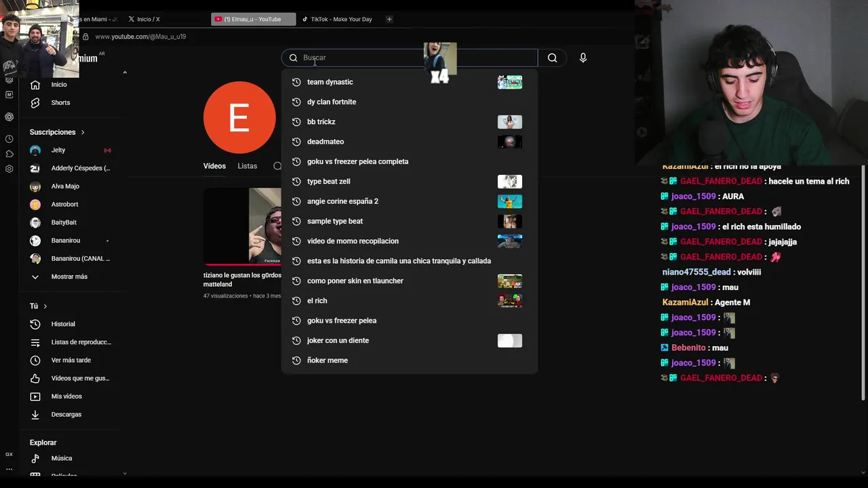Click niano47555_dead username in chat

[x=696, y=272]
